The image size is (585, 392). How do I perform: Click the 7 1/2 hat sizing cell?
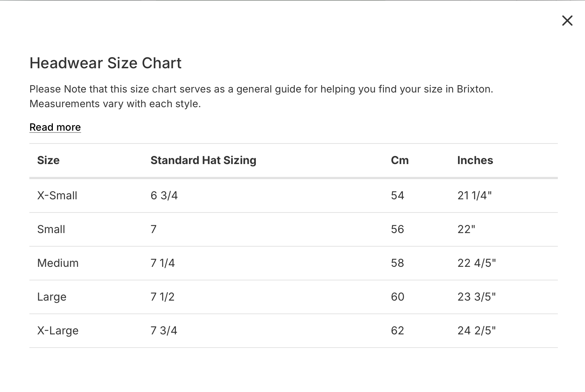tap(163, 297)
